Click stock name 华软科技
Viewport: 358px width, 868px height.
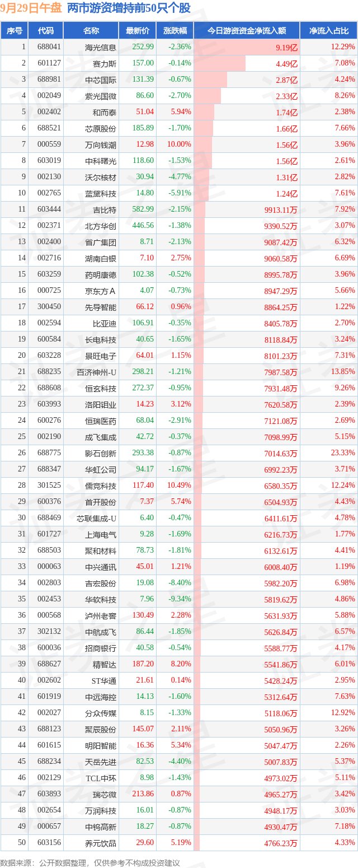coord(101,599)
